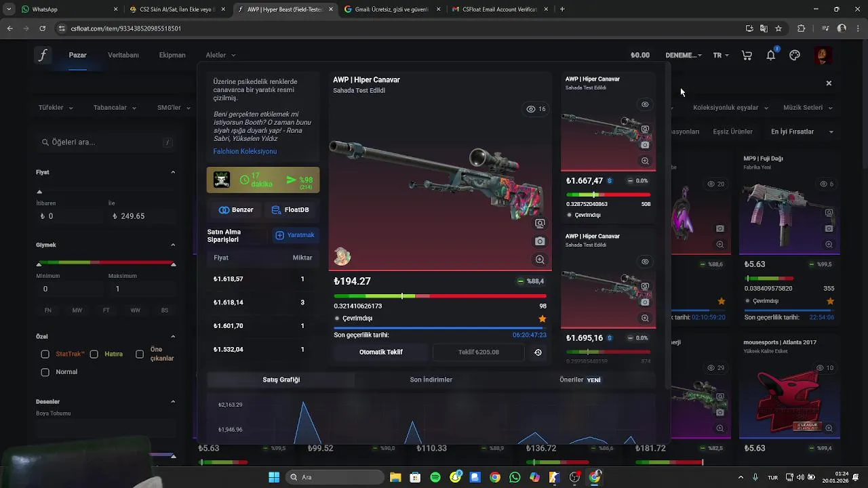This screenshot has height=488, width=868.
Task: Zoom the MP9 Fuji Dağı card with the magnifier icon
Action: click(x=829, y=244)
